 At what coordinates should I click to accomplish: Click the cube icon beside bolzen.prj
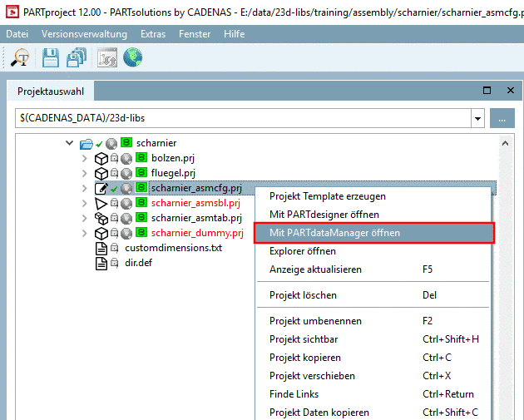[101, 159]
